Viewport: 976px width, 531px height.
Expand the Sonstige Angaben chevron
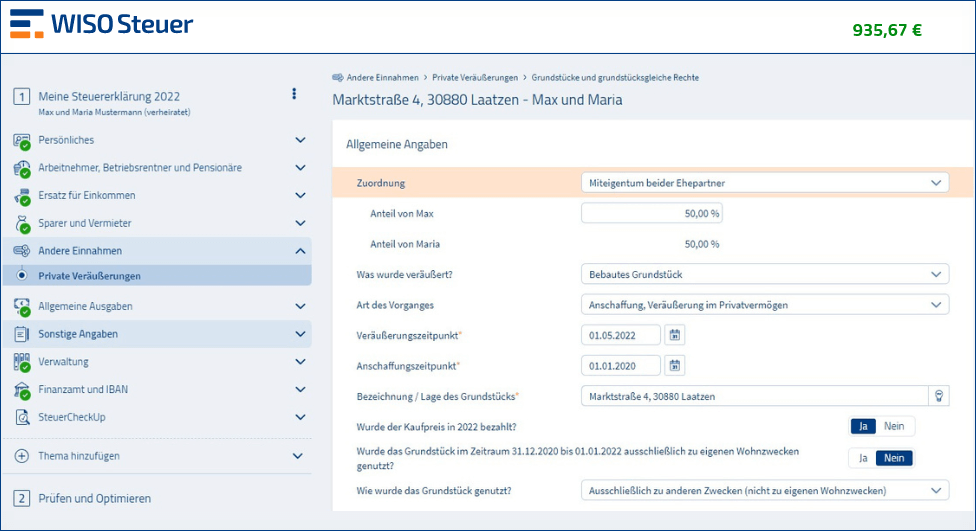click(300, 334)
